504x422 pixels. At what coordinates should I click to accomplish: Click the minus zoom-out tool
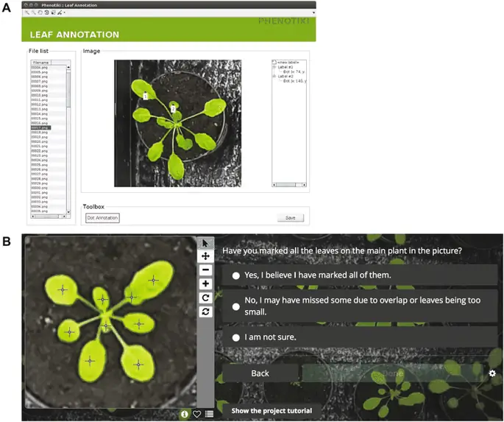[x=206, y=270]
